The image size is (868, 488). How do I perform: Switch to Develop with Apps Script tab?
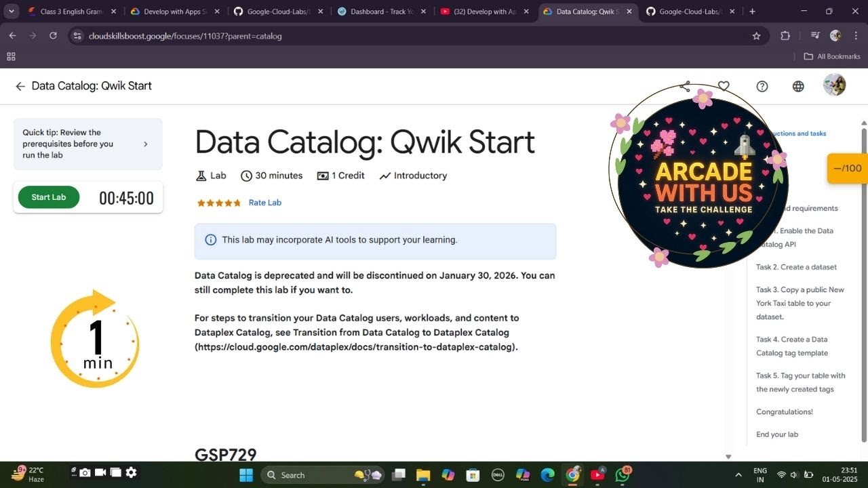[x=174, y=12]
